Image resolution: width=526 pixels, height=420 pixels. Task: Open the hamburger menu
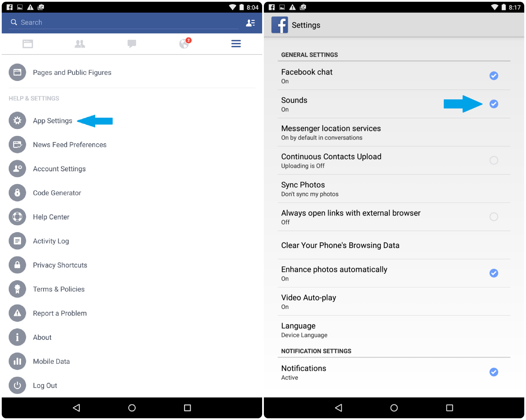pos(236,43)
